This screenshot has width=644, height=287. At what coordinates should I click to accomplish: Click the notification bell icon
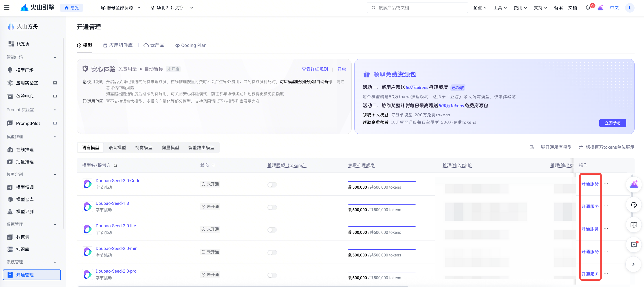(588, 8)
